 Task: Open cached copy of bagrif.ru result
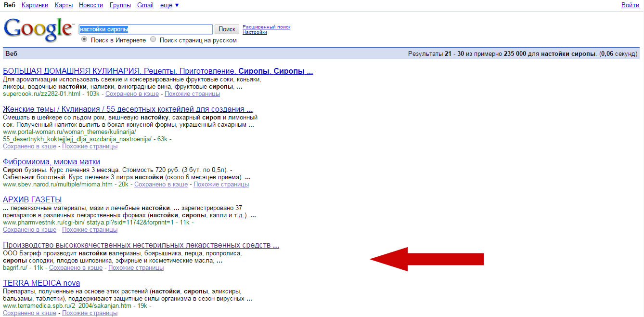coord(76,268)
